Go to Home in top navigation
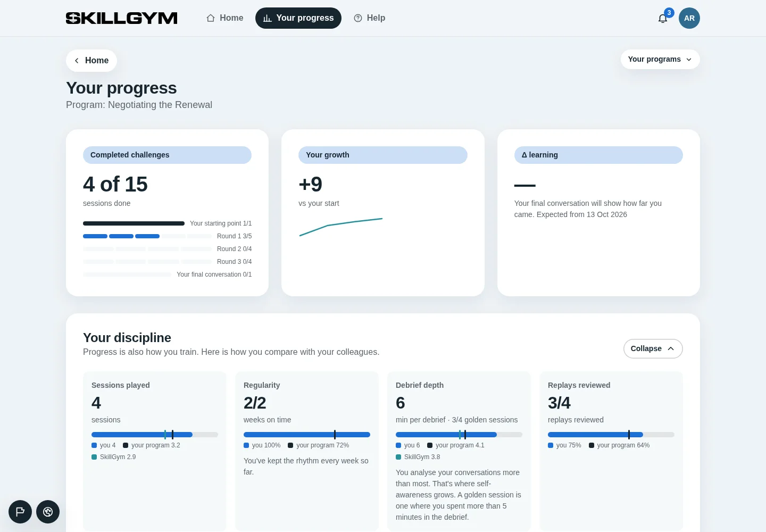766x532 pixels. coord(225,18)
